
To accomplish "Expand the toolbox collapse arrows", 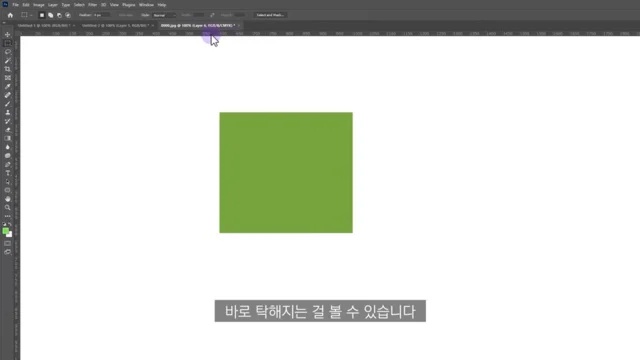I will click(4, 23).
